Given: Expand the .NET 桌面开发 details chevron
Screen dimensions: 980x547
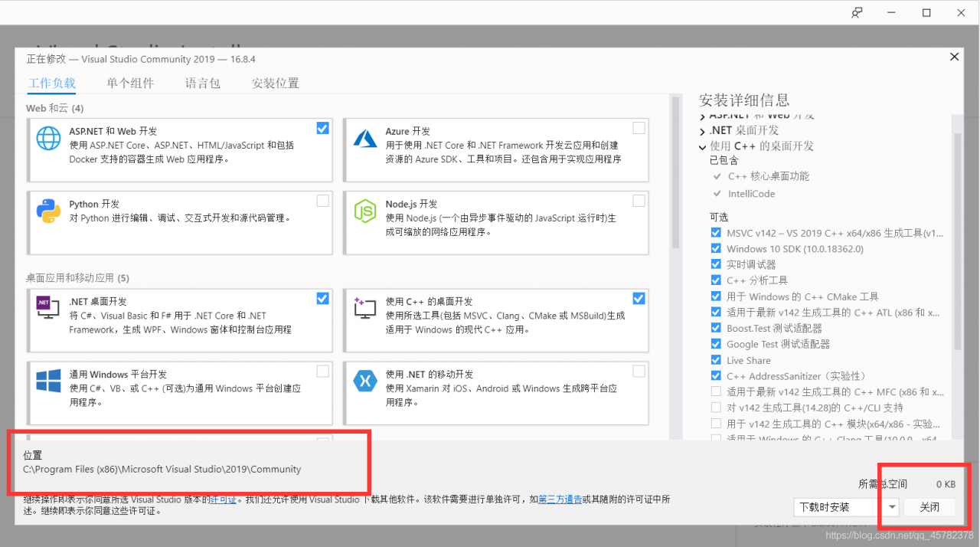Looking at the screenshot, I should click(x=702, y=130).
